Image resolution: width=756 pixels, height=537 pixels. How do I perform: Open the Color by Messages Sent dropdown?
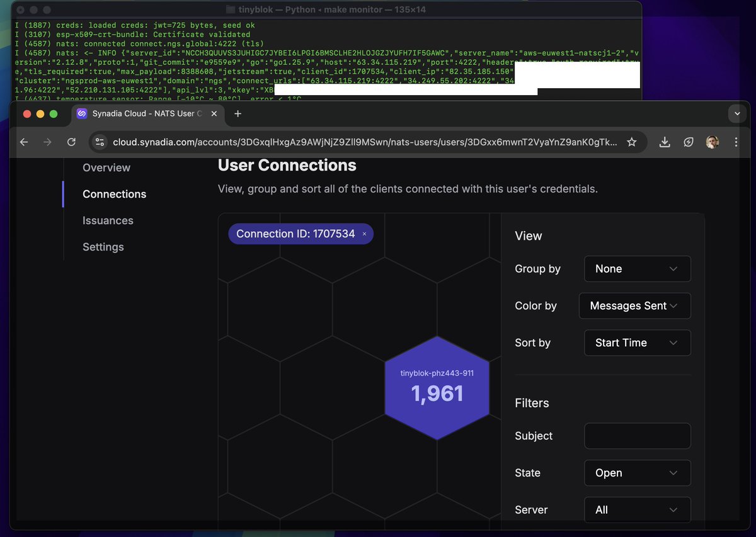pos(634,306)
